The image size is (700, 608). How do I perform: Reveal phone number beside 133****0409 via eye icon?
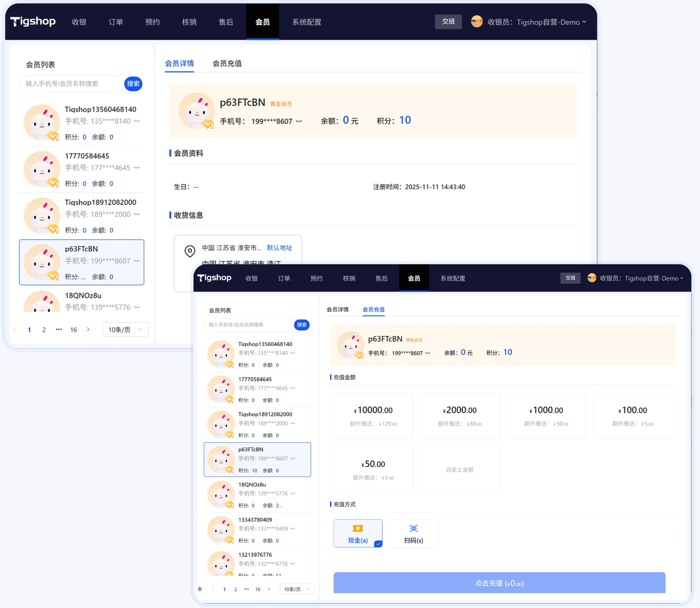(x=293, y=529)
